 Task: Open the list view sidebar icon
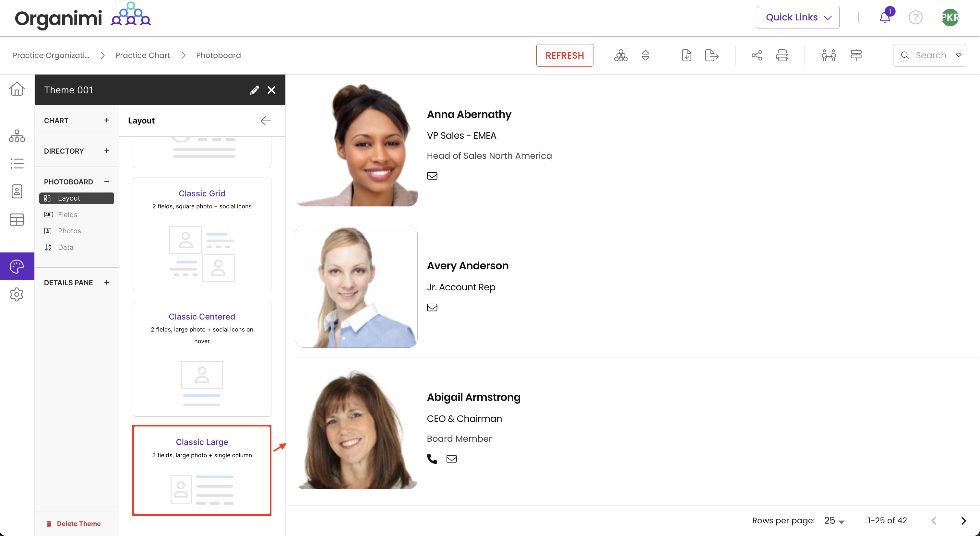click(x=17, y=163)
